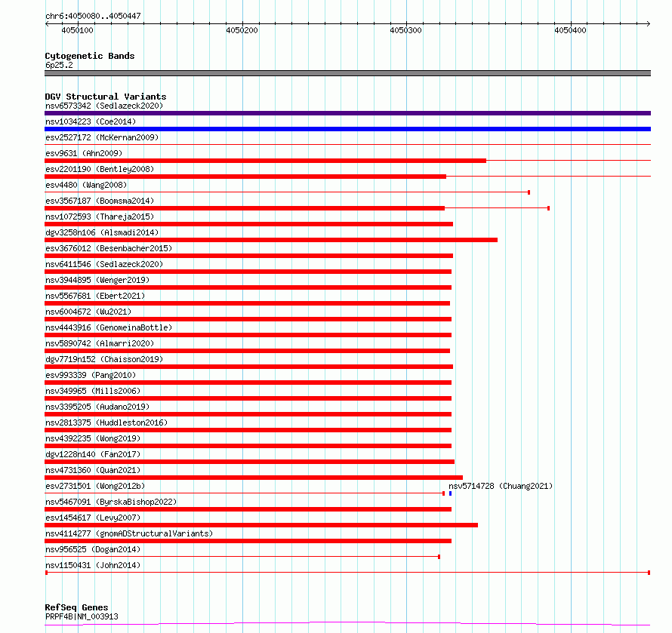Click the end marker of esv3567187 line

point(549,208)
